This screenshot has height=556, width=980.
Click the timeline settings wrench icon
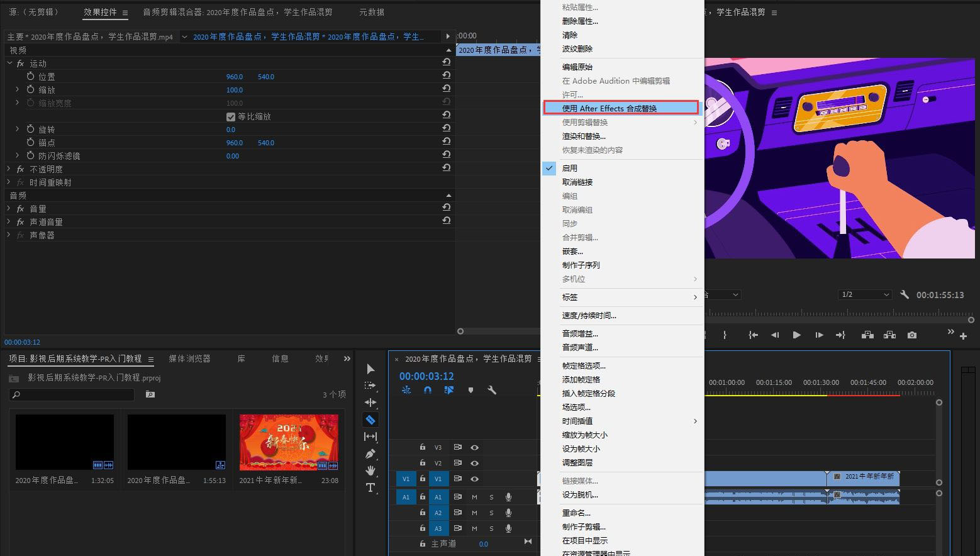492,390
